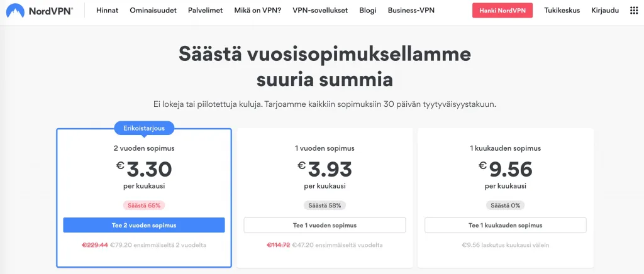Click the Erikoistarjous badge
Image resolution: width=644 pixels, height=274 pixels.
coord(144,128)
